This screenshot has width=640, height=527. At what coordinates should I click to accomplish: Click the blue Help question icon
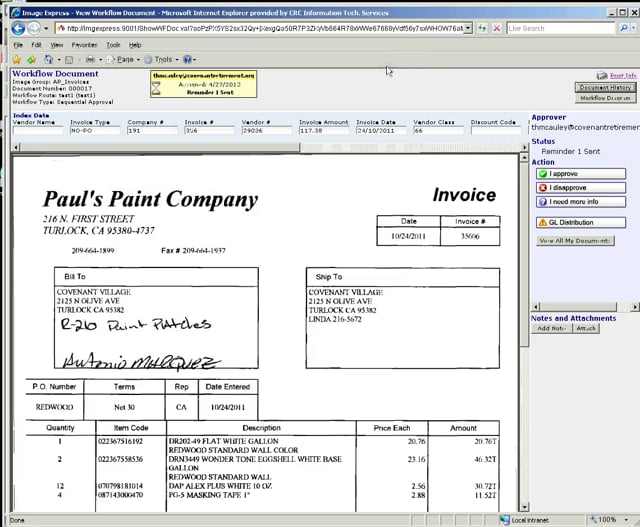187,60
